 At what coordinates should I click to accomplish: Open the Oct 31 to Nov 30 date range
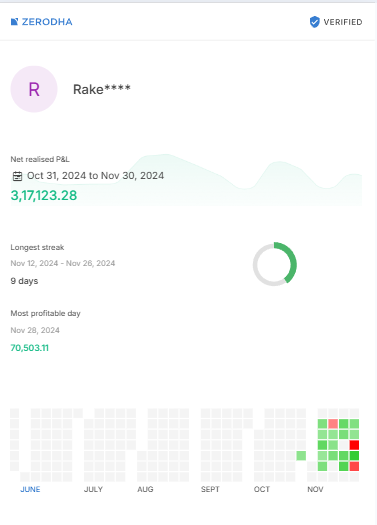[95, 176]
